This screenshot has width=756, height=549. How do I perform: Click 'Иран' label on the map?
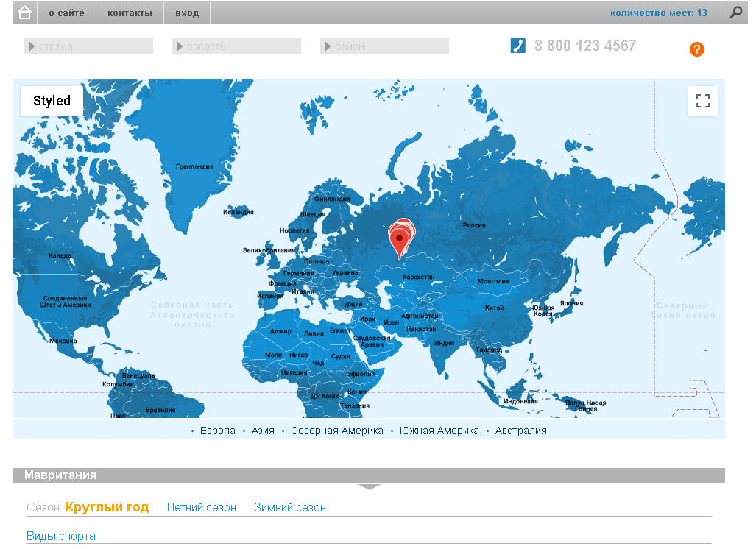click(391, 322)
